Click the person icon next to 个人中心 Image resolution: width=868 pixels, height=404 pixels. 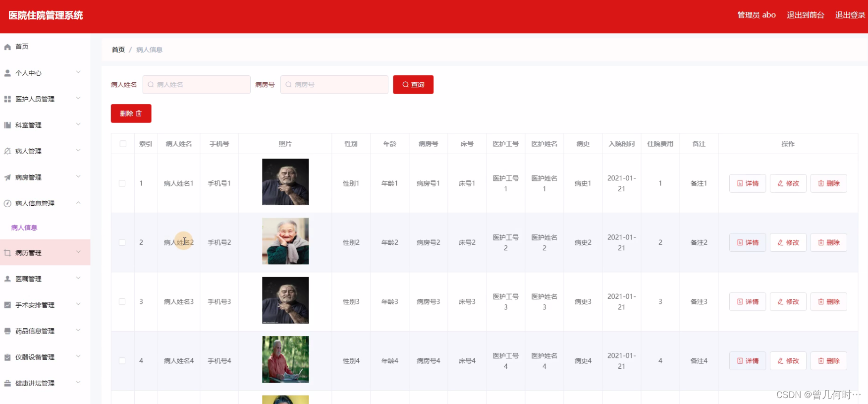click(x=7, y=73)
